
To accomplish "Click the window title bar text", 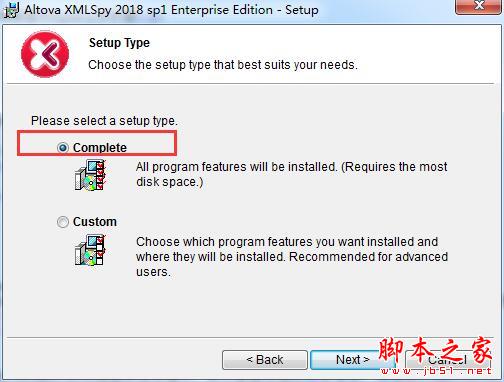I will [x=171, y=10].
